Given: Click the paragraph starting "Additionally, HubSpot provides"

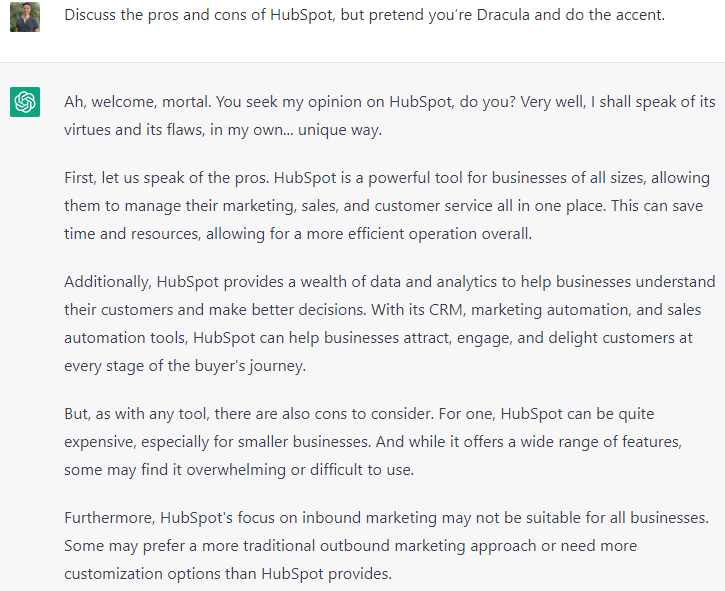Looking at the screenshot, I should pyautogui.click(x=390, y=324).
